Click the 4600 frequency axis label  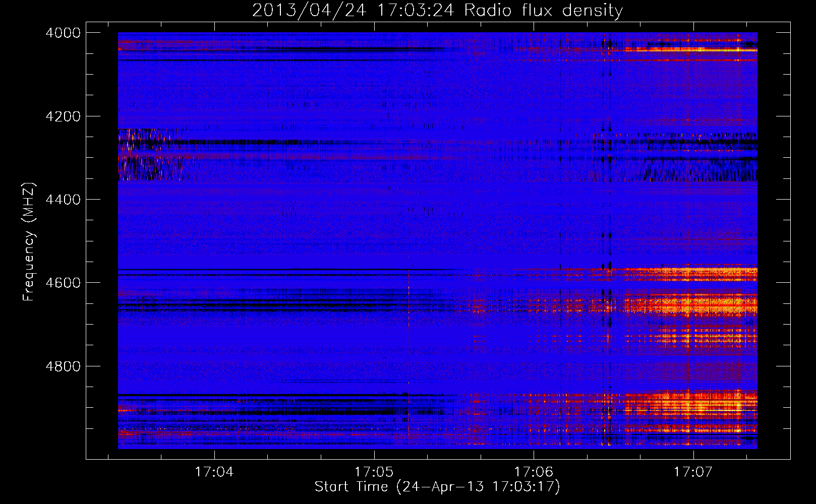coord(63,283)
